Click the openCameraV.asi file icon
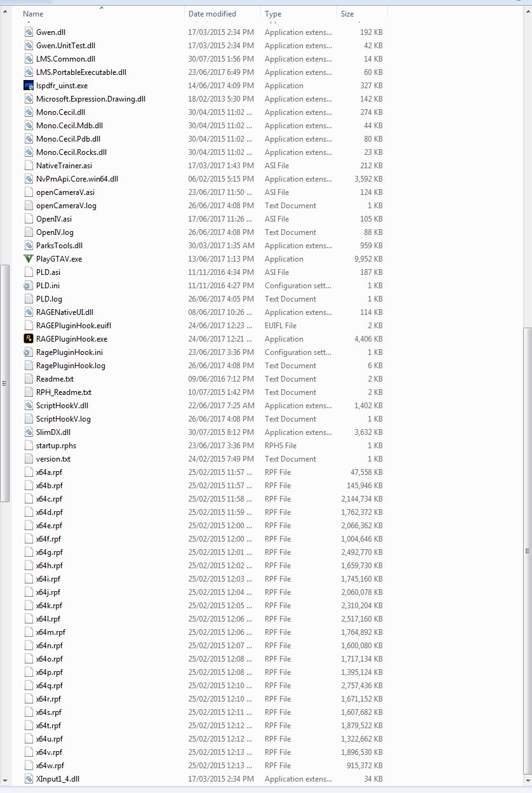The height and width of the screenshot is (793, 532). (28, 192)
